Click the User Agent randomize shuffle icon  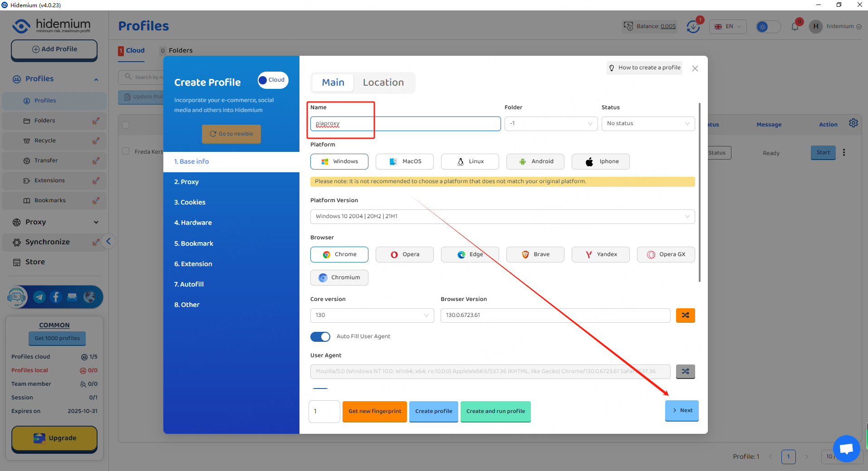685,371
